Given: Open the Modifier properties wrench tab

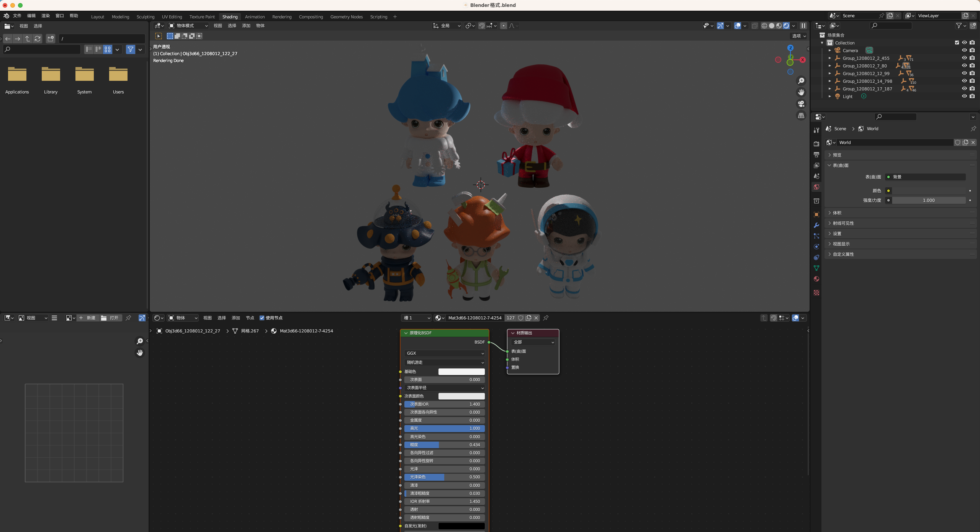Looking at the screenshot, I should point(816,225).
